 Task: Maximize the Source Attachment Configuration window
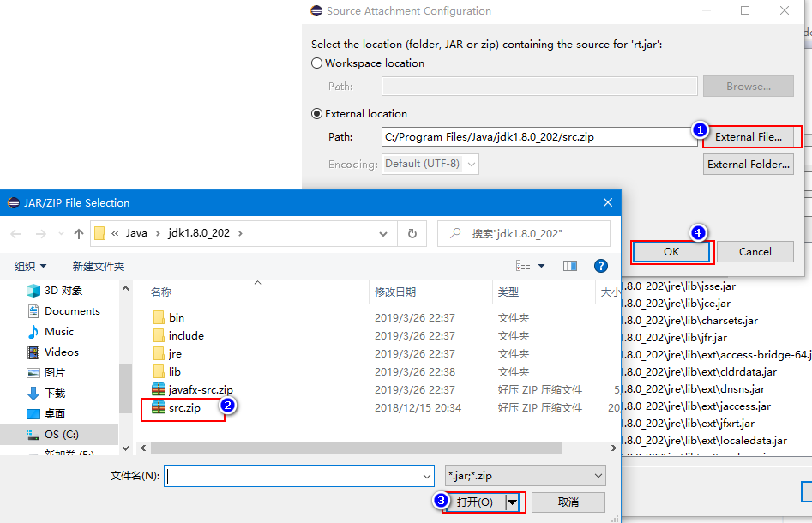tap(745, 10)
